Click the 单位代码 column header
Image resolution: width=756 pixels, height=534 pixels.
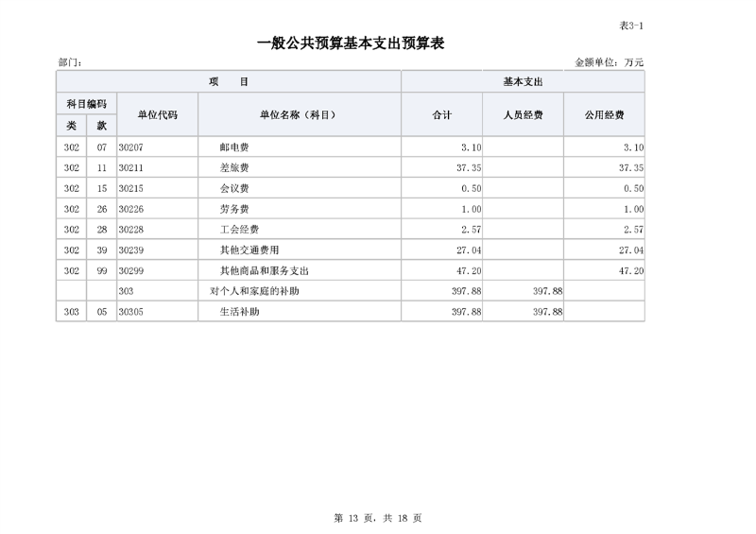click(157, 114)
